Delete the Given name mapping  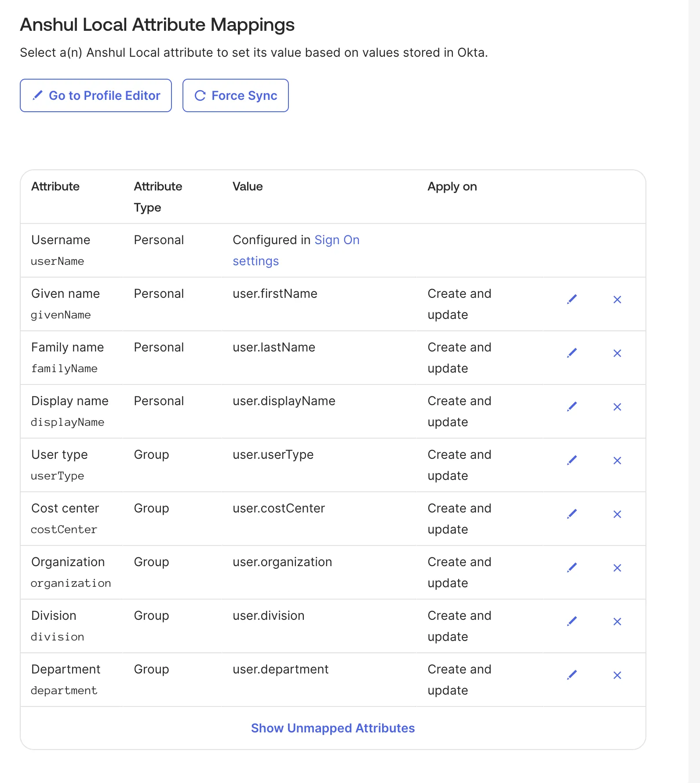pyautogui.click(x=617, y=300)
